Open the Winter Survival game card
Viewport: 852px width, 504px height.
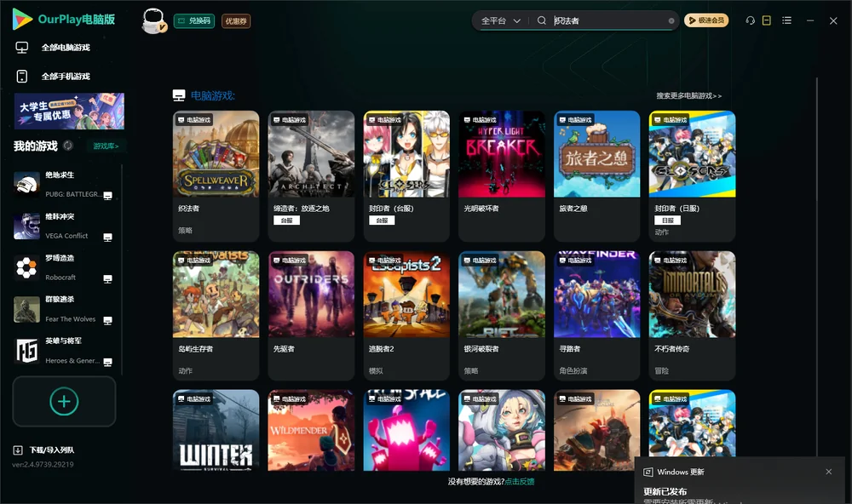[216, 430]
